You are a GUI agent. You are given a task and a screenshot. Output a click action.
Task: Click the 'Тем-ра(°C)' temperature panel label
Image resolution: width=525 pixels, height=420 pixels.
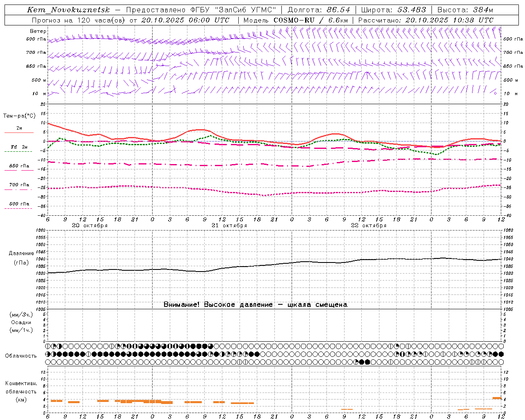tap(19, 116)
